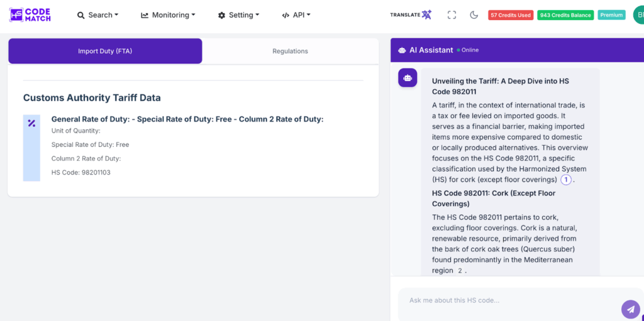Click the Premium plan badge
644x321 pixels.
611,15
